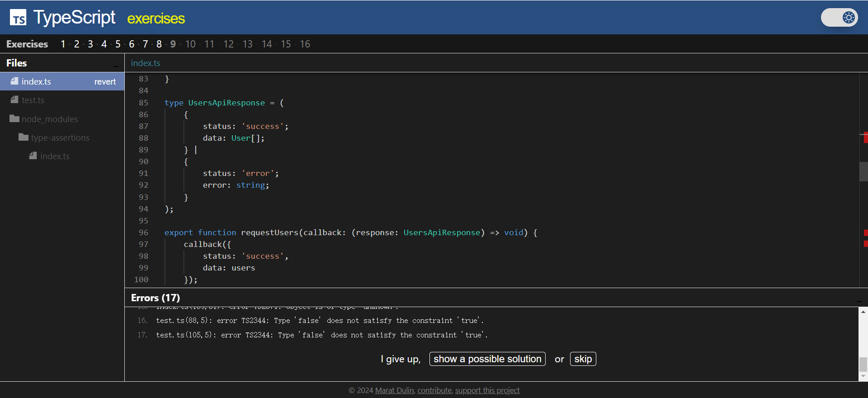868x398 pixels.
Task: Click the index.ts file icon in Files
Action: pos(14,81)
